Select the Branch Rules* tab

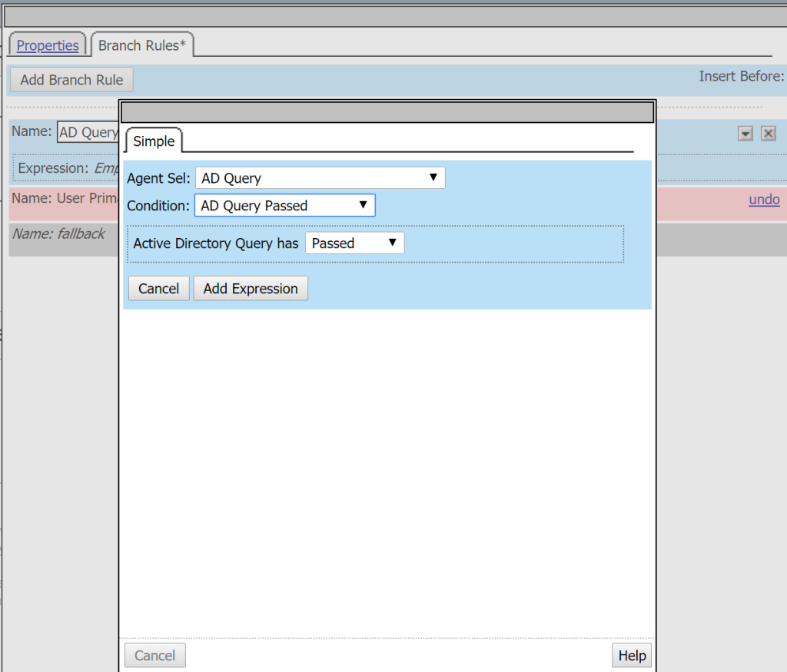(142, 45)
